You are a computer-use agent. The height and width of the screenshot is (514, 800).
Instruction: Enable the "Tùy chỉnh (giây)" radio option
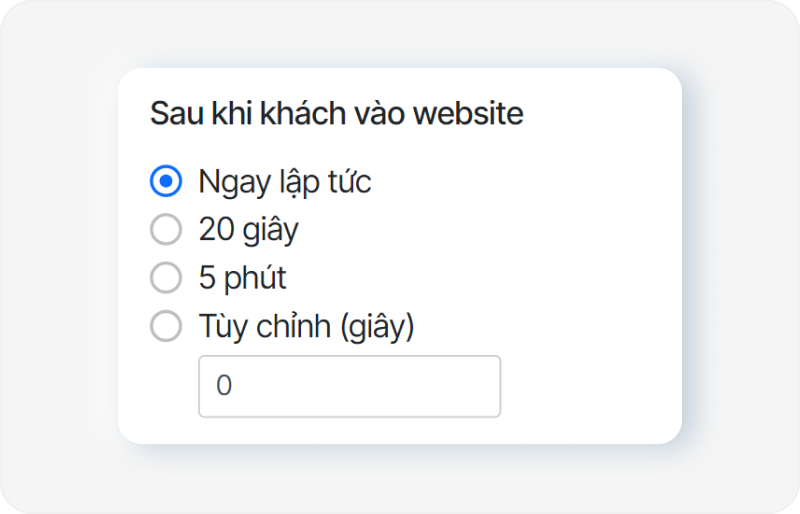(166, 325)
